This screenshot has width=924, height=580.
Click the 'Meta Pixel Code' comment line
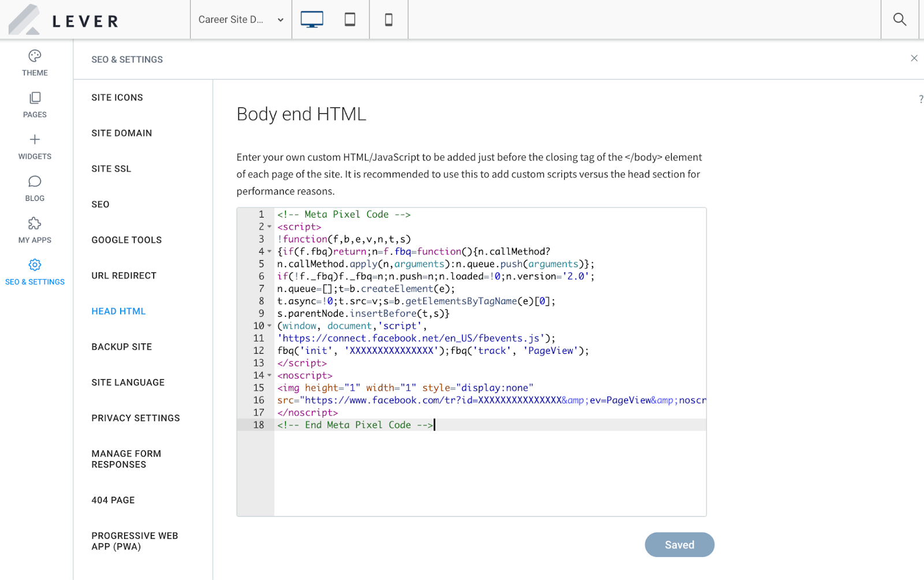coord(344,215)
